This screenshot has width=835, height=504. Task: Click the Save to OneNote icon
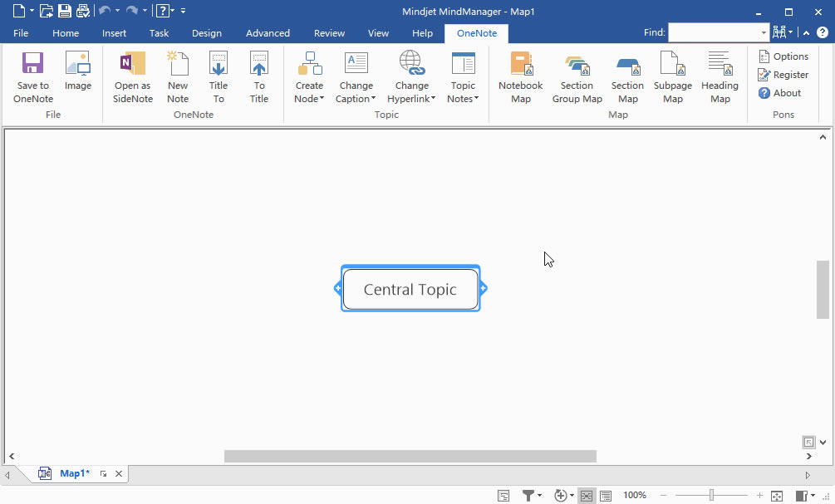click(32, 76)
